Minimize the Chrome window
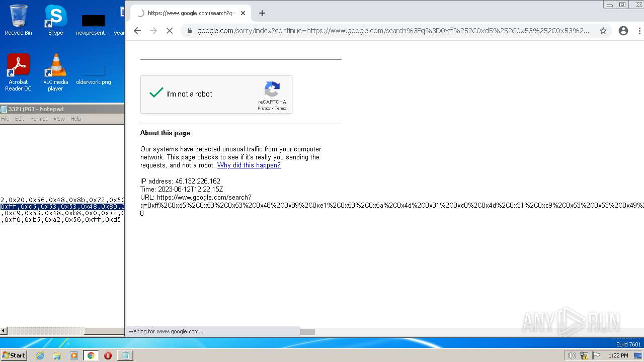This screenshot has width=644, height=362. point(610,5)
